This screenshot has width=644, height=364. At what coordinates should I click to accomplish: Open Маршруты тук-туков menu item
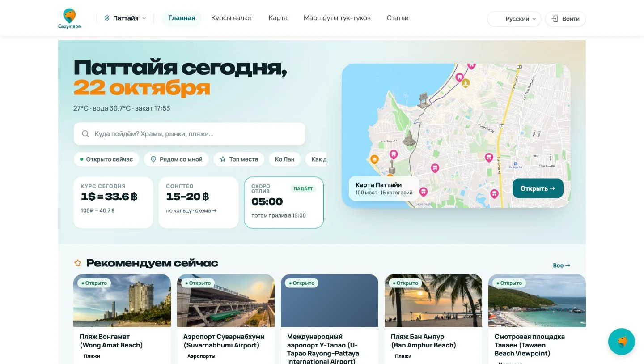[x=337, y=18]
